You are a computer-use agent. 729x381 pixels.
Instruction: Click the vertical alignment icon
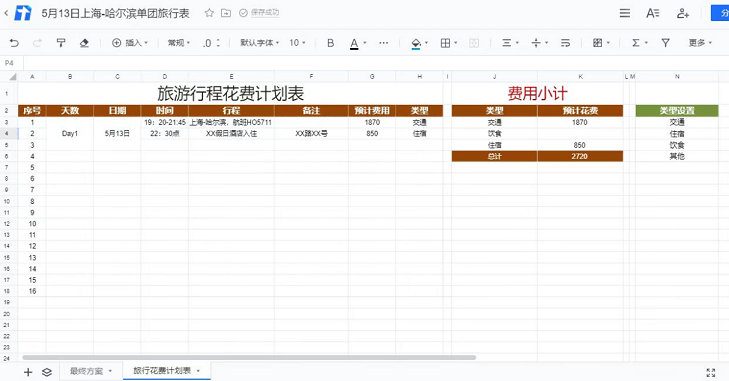tap(536, 43)
